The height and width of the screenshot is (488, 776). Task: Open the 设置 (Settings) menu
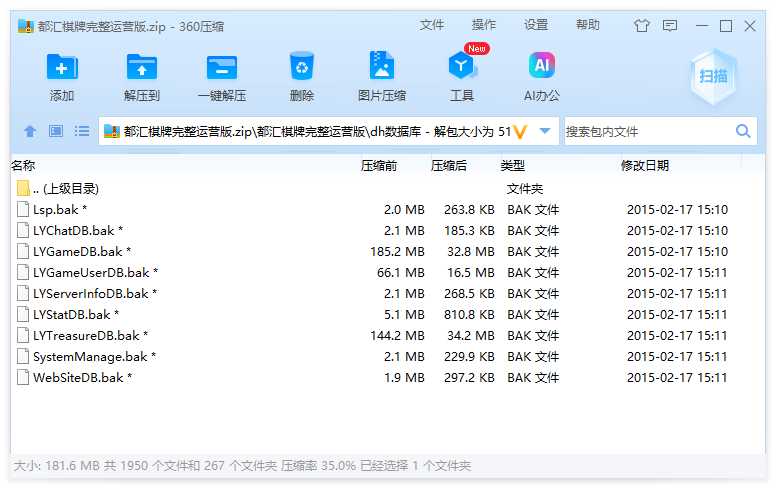tap(535, 25)
